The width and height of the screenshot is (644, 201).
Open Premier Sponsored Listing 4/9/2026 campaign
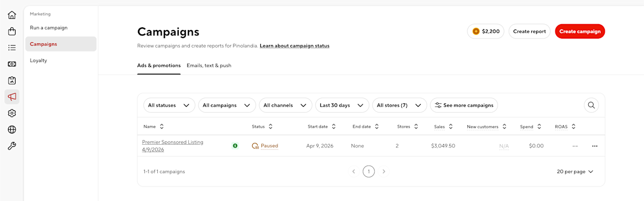[172, 146]
